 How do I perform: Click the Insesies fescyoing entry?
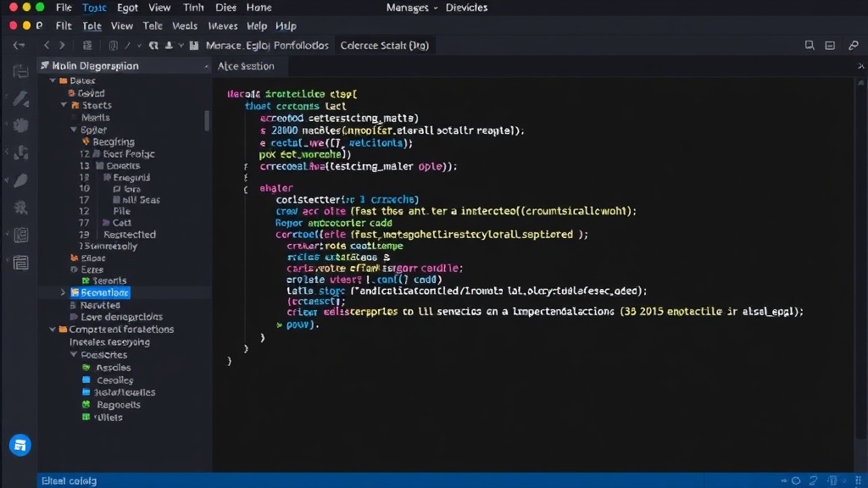[x=109, y=342]
